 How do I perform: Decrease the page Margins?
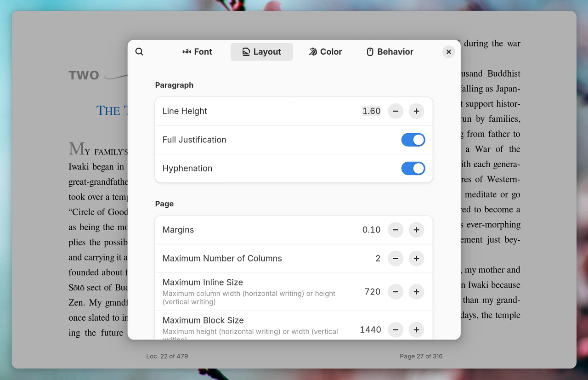(x=396, y=230)
